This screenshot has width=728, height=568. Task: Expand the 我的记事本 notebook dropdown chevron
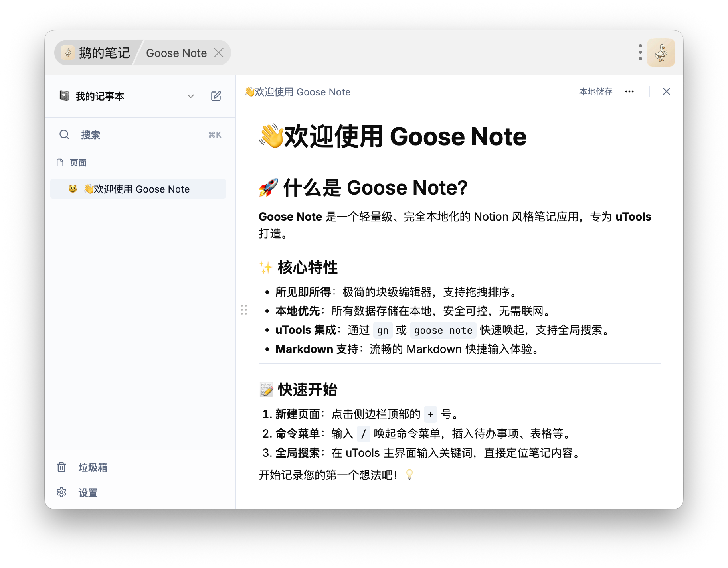191,96
